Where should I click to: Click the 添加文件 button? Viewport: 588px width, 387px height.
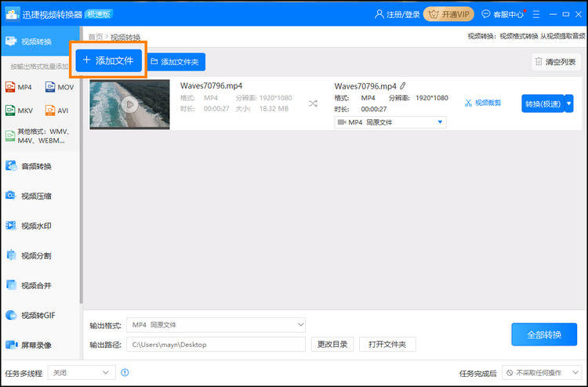(x=109, y=60)
